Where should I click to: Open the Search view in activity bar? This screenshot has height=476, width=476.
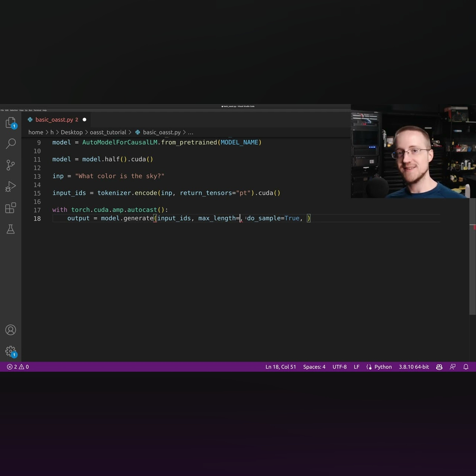11,143
